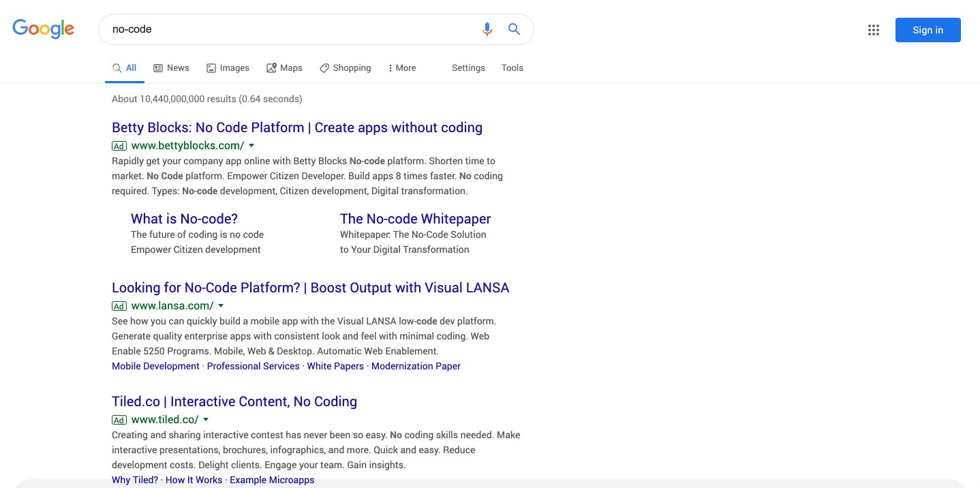Image resolution: width=980 pixels, height=488 pixels.
Task: Open Betty Blocks No Code Platform result
Action: pos(297,127)
